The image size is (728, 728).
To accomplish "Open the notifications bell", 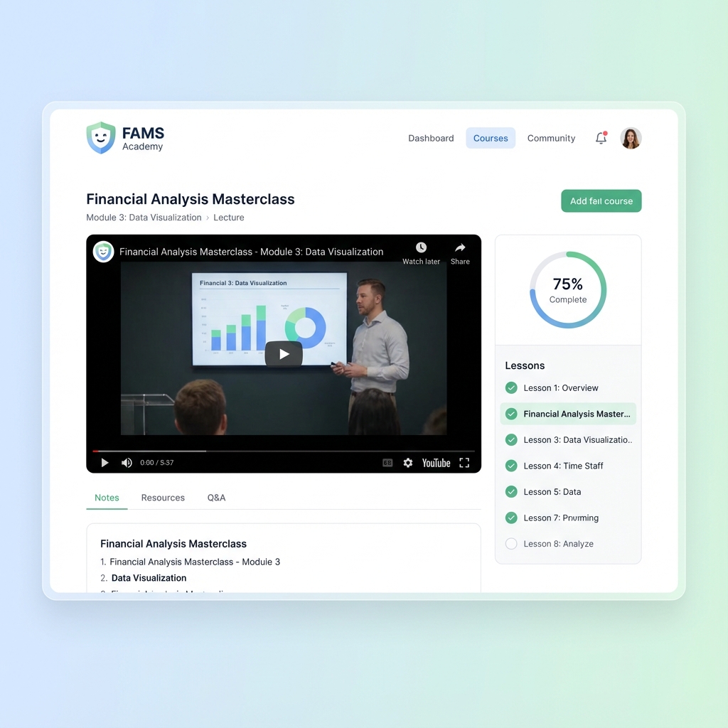I will click(601, 139).
